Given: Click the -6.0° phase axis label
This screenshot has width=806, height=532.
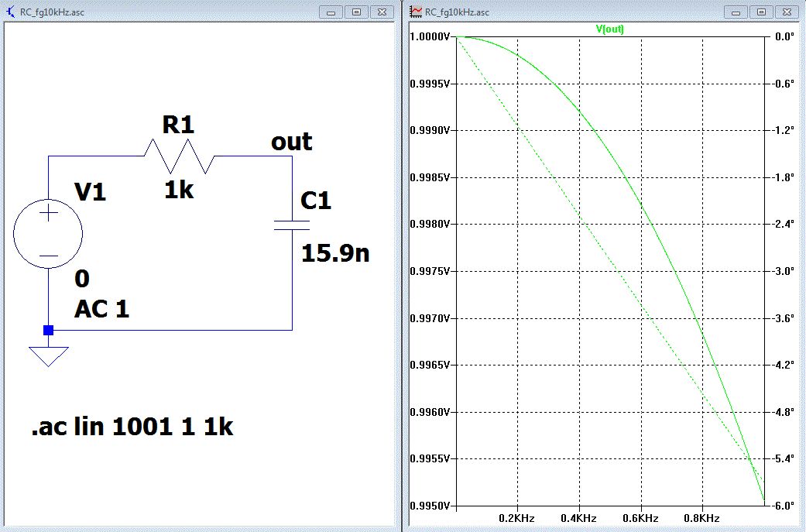Looking at the screenshot, I should tap(784, 506).
